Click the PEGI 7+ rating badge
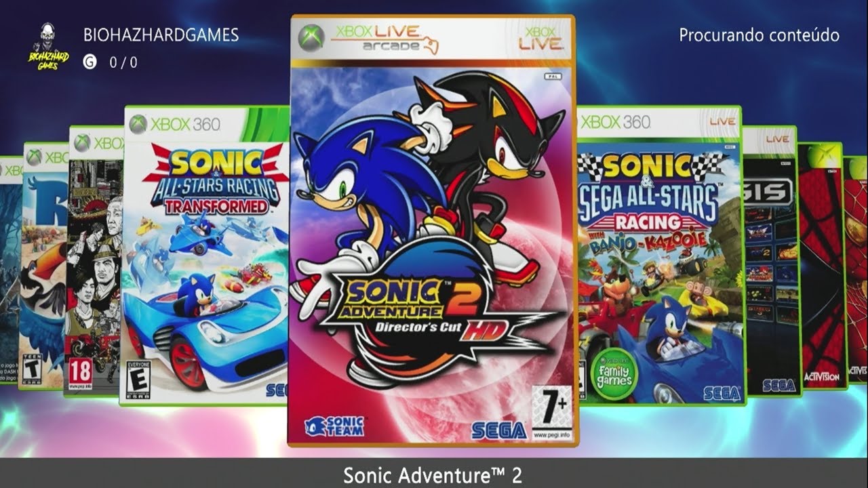The height and width of the screenshot is (488, 868). click(x=551, y=412)
